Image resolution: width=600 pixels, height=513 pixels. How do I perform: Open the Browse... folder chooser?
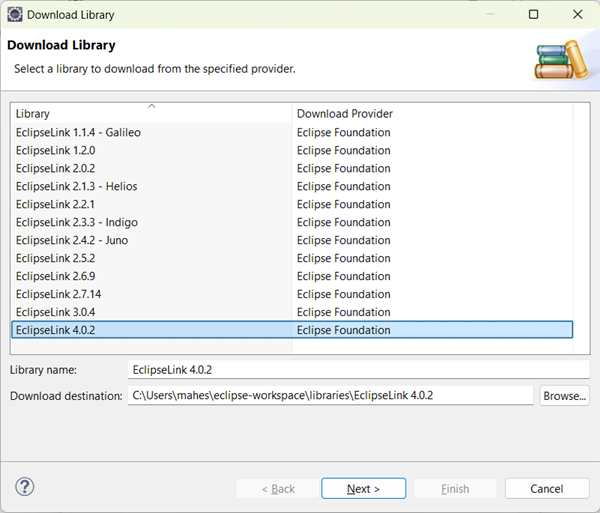[564, 395]
